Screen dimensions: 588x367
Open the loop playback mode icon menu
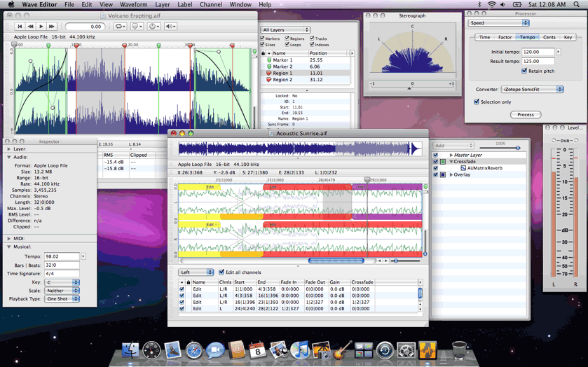pyautogui.click(x=120, y=27)
